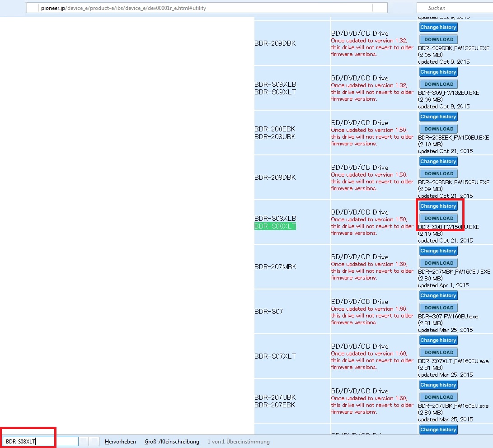Click 'updated Apr 1, 2015' date text
Viewport: 493px width, 448px height.
pos(443,285)
